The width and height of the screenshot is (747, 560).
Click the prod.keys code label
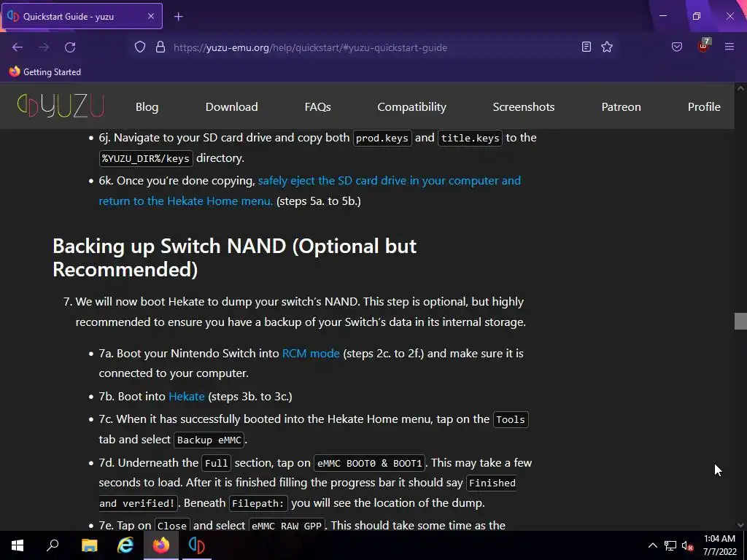[382, 138]
